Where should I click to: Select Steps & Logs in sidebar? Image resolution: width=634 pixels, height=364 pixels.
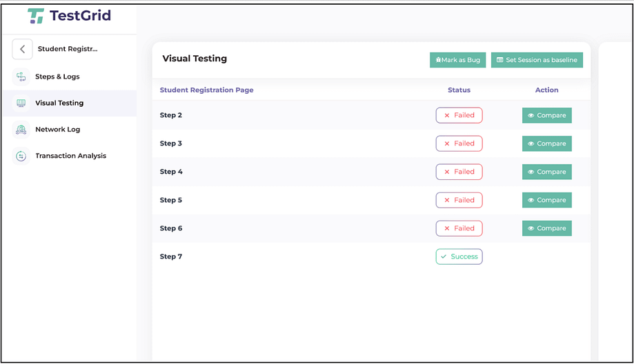tap(57, 77)
